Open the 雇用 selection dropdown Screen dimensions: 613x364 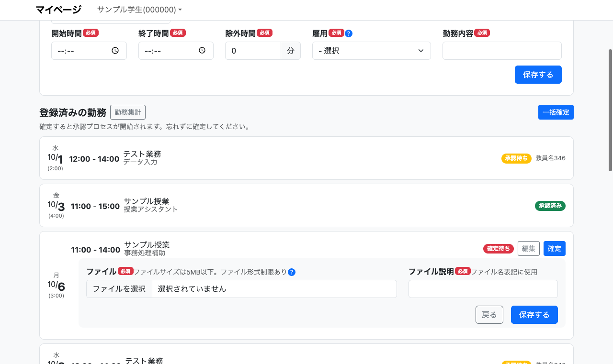click(x=371, y=51)
